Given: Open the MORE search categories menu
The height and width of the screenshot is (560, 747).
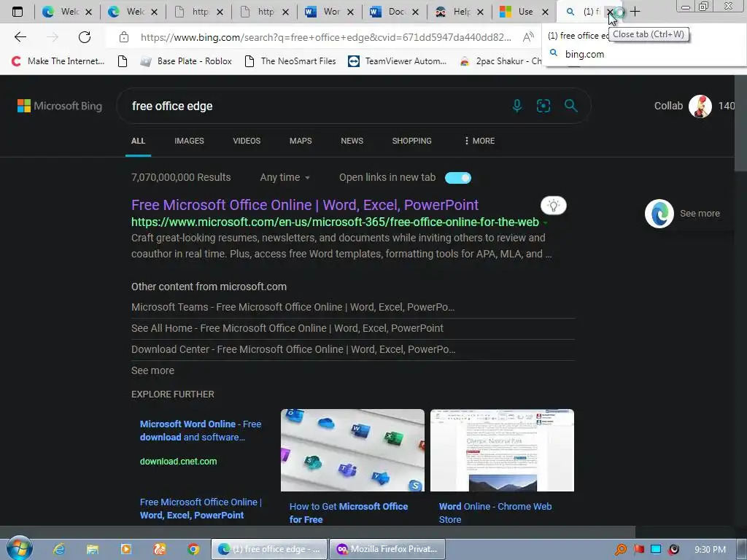Looking at the screenshot, I should coord(479,141).
